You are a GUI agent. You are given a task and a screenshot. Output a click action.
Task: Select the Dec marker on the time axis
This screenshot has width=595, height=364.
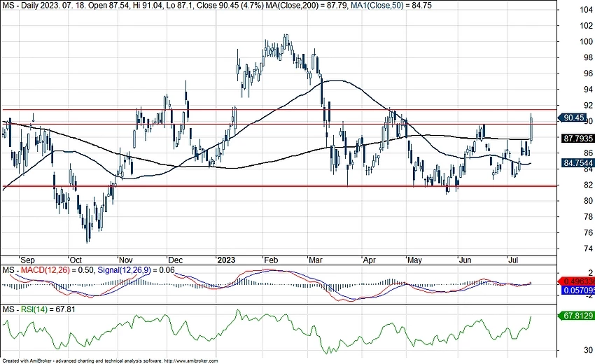[x=175, y=260]
